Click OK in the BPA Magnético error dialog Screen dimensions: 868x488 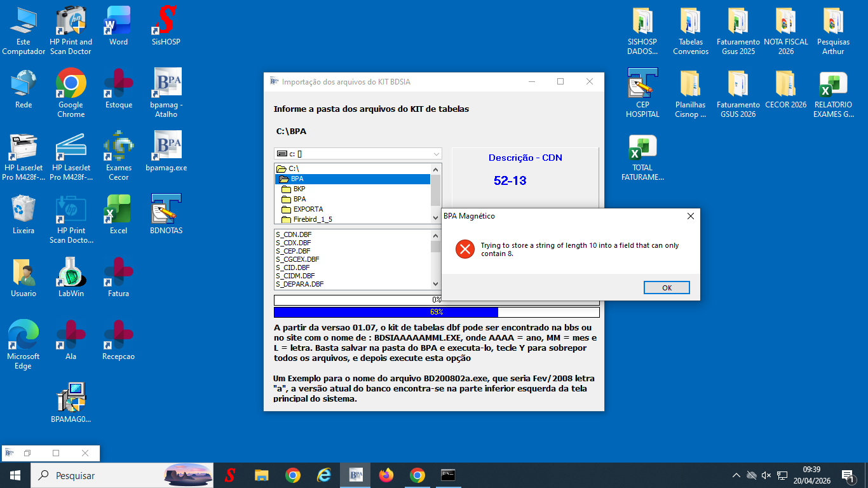coord(667,288)
